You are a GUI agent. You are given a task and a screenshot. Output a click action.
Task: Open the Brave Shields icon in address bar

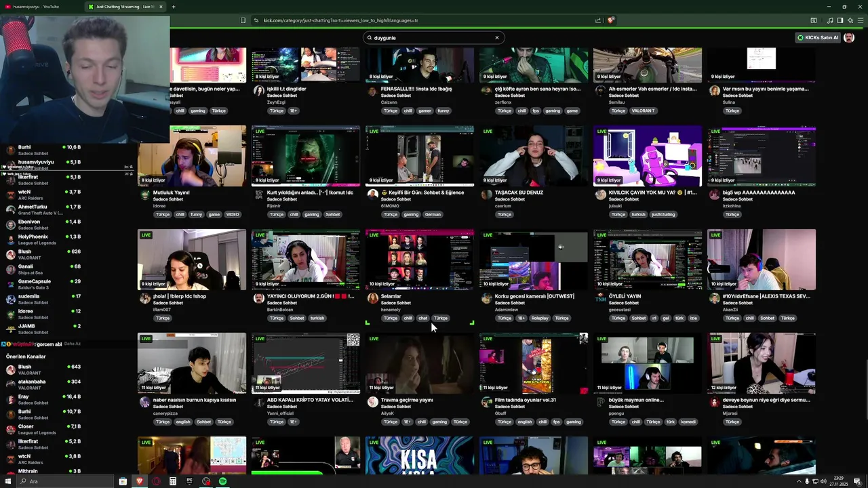pos(610,20)
